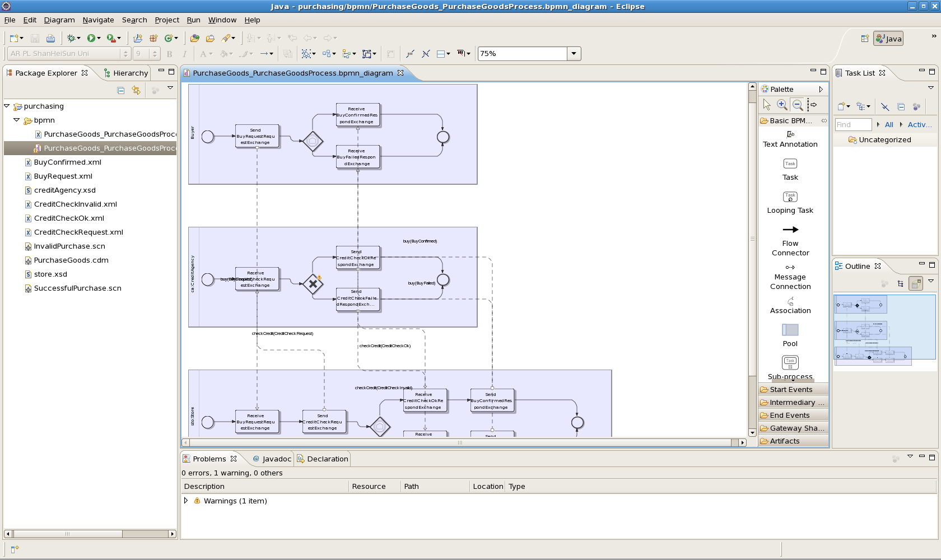Toggle Link with Editor in Package Explorer
This screenshot has height=560, width=941.
click(136, 90)
